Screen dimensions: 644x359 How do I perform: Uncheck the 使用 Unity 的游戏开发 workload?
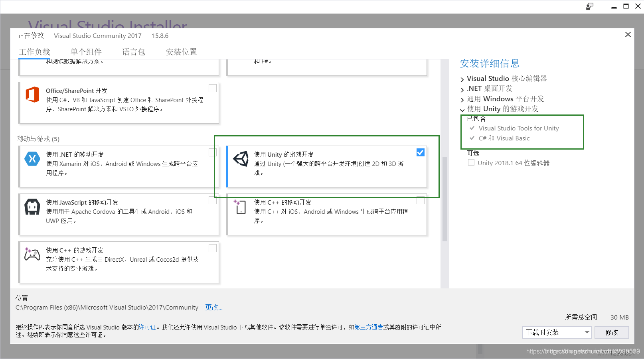pos(420,152)
